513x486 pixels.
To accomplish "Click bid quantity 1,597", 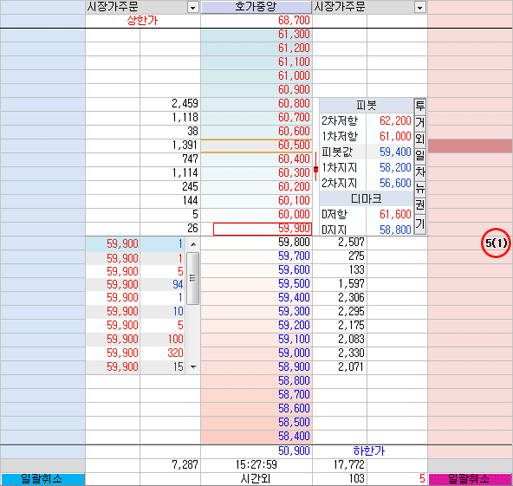I will 340,284.
